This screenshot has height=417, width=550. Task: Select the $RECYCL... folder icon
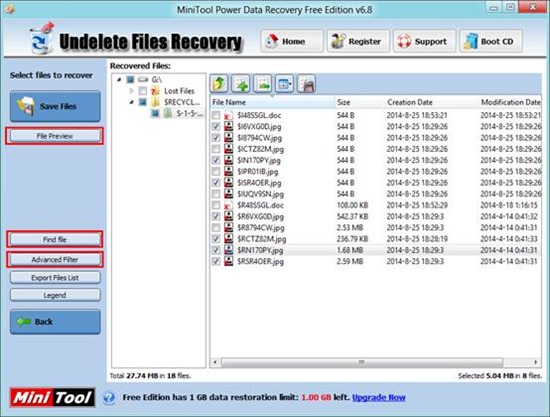[155, 102]
